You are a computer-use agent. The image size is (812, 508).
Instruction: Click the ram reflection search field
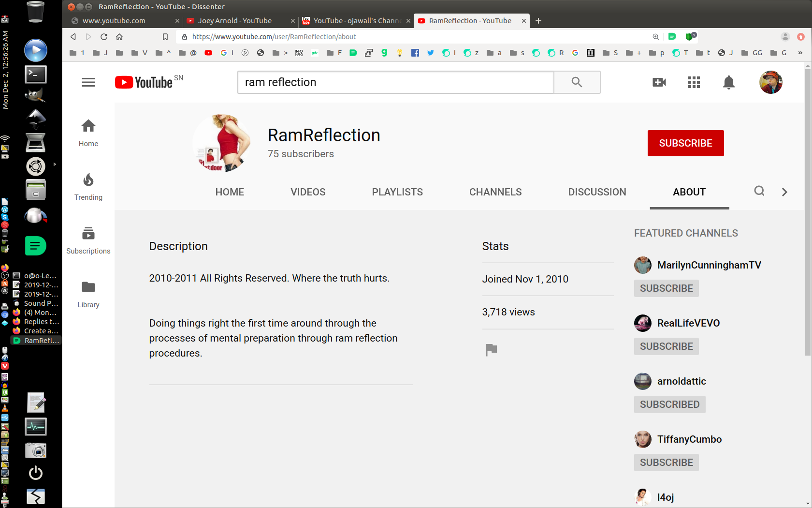point(395,82)
